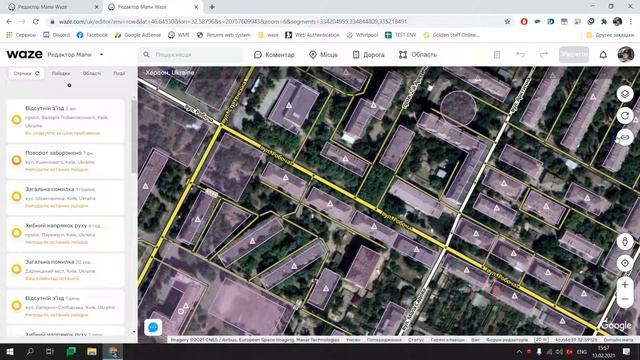Viewport: 640px width, 360px height.
Task: Open feed item Відсутній з'їзд, Лобановського
Action: point(65,120)
